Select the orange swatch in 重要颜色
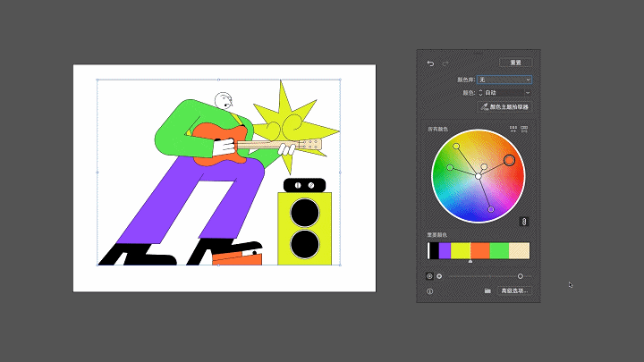This screenshot has width=644, height=362. pyautogui.click(x=480, y=251)
